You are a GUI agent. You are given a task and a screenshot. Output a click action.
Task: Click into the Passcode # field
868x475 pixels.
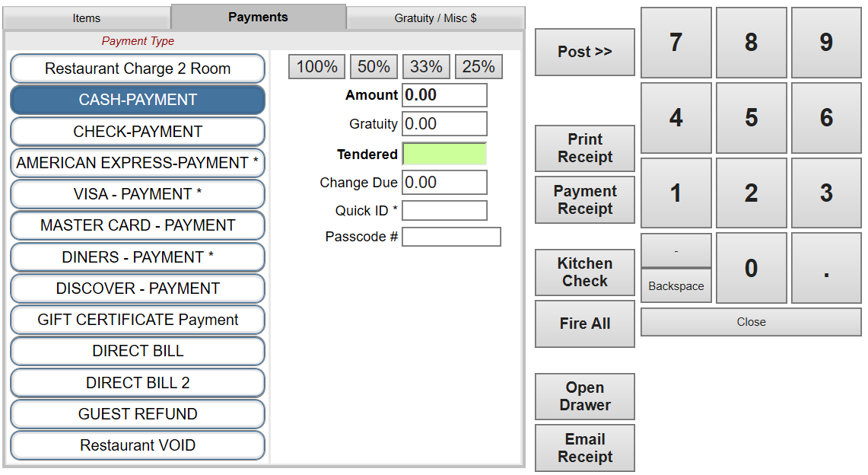[x=451, y=237]
